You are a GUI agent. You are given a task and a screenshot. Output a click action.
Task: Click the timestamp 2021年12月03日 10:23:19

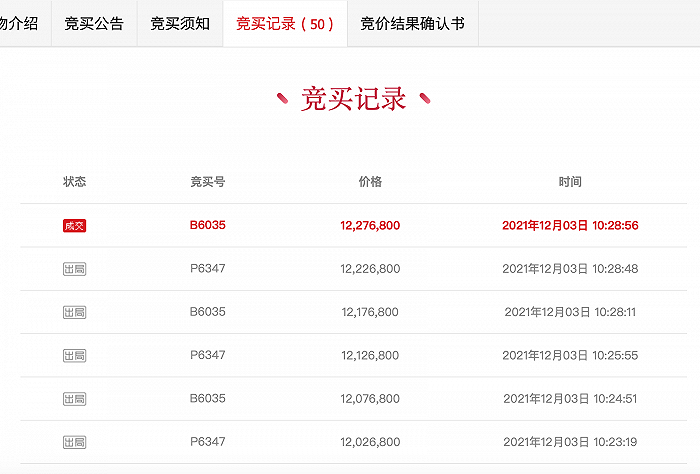(570, 442)
